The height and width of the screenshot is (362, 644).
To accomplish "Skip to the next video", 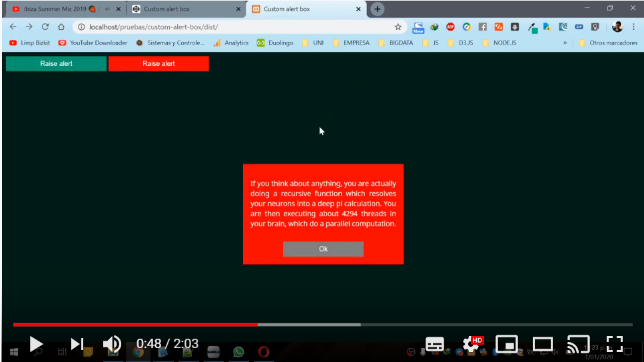I will point(77,344).
